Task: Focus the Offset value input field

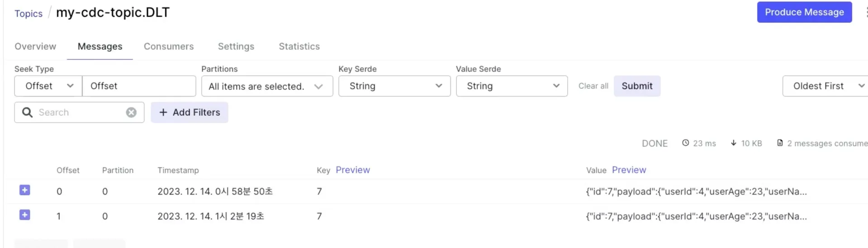Action: [x=139, y=86]
